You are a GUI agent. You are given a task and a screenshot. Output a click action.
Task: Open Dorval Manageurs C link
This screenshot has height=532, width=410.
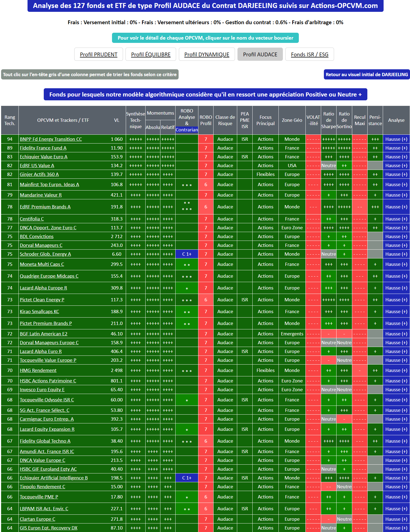point(41,245)
